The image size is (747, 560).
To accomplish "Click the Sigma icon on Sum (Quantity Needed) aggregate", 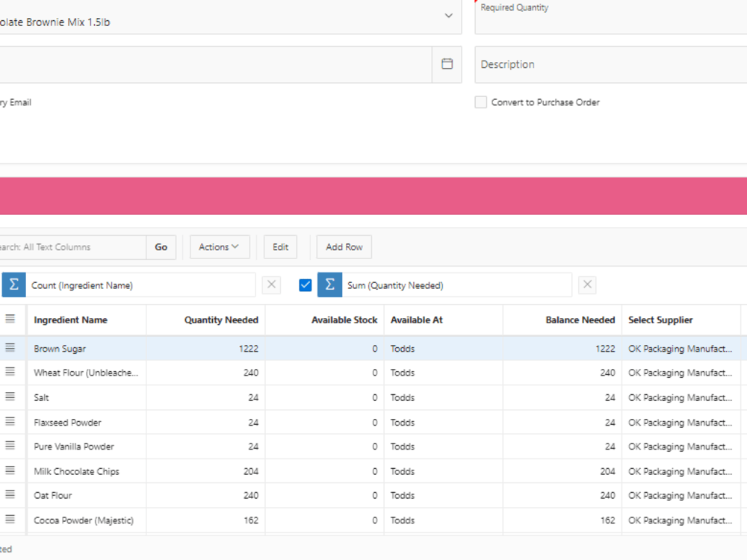I will 329,284.
